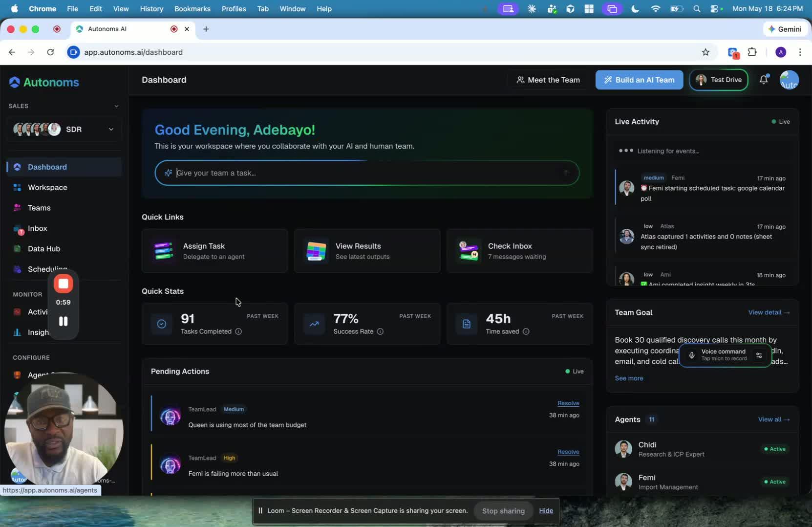Click See more under Team Goal

629,378
